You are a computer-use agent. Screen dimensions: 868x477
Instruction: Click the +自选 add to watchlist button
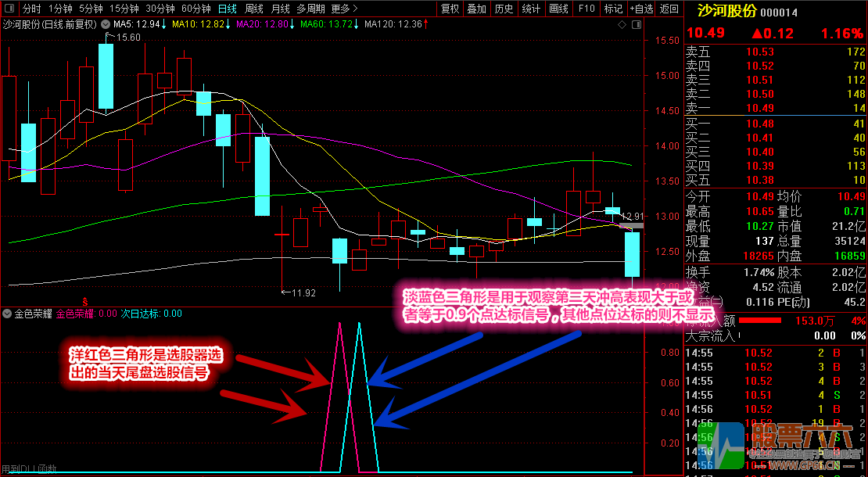coord(641,9)
